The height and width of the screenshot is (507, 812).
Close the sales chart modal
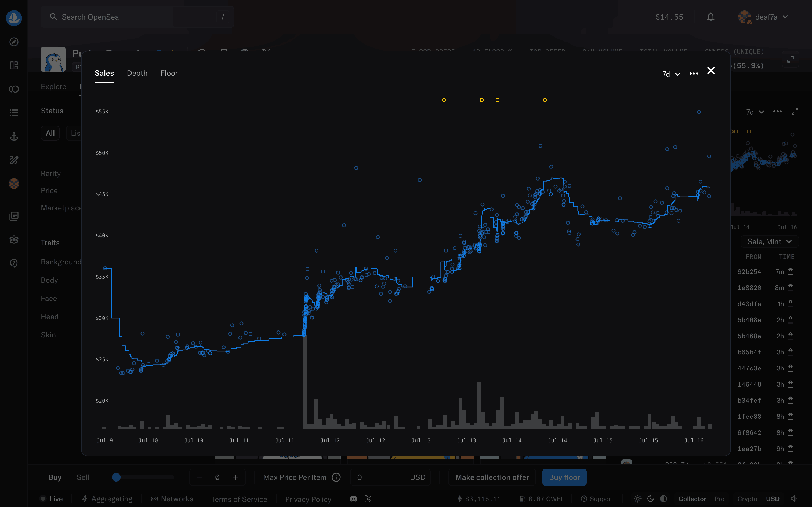click(711, 71)
